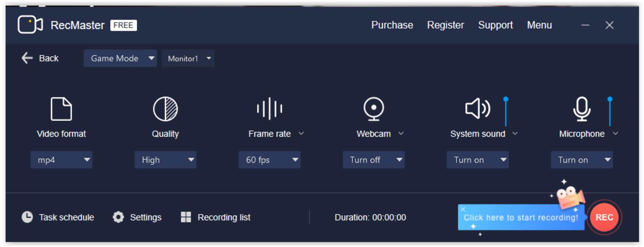The height and width of the screenshot is (247, 644).
Task: Expand the System sound chevron
Action: point(515,133)
